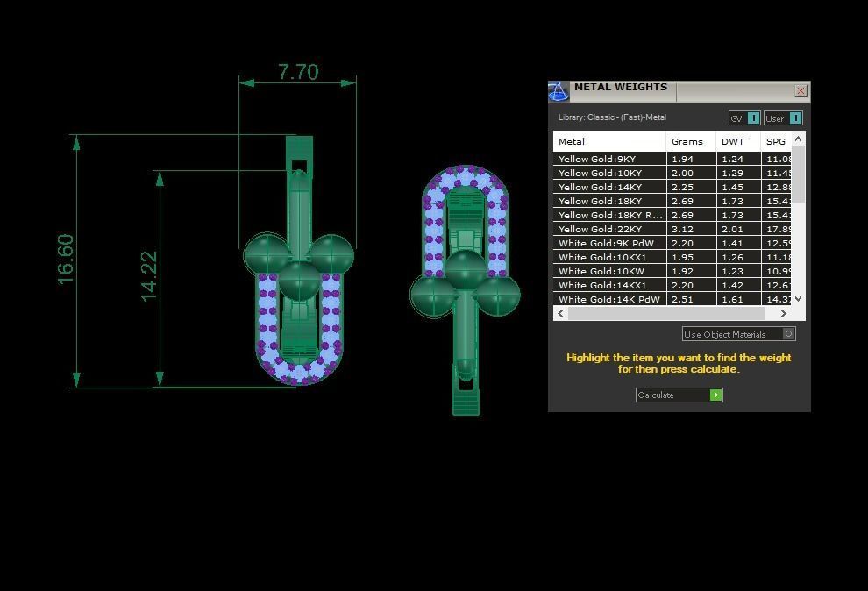Select the White Gold:14K PdW row
This screenshot has width=868, height=591.
pos(672,299)
